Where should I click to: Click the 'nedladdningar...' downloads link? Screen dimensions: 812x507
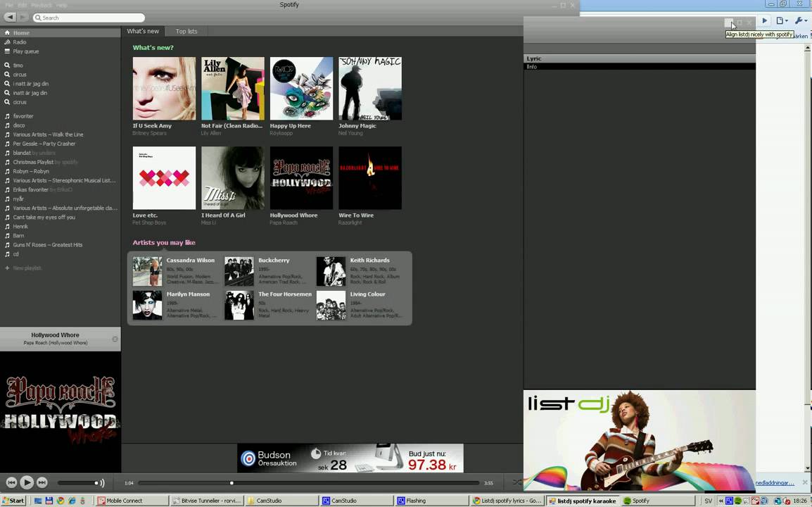(774, 482)
